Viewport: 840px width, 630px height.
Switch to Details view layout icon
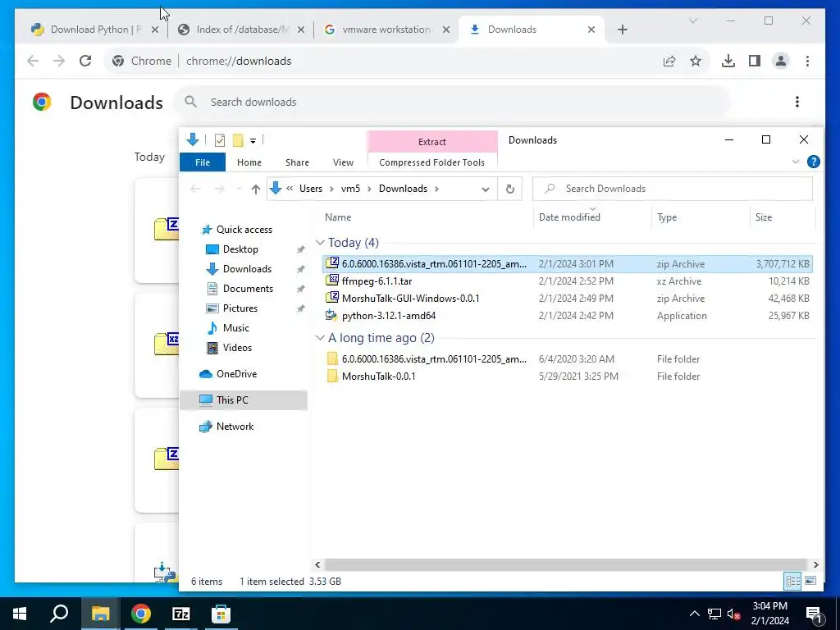pyautogui.click(x=793, y=581)
